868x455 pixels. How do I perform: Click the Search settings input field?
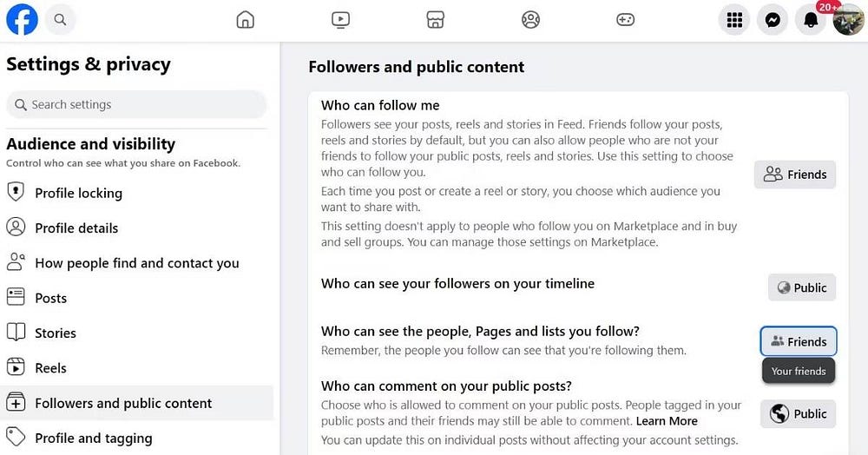[137, 104]
